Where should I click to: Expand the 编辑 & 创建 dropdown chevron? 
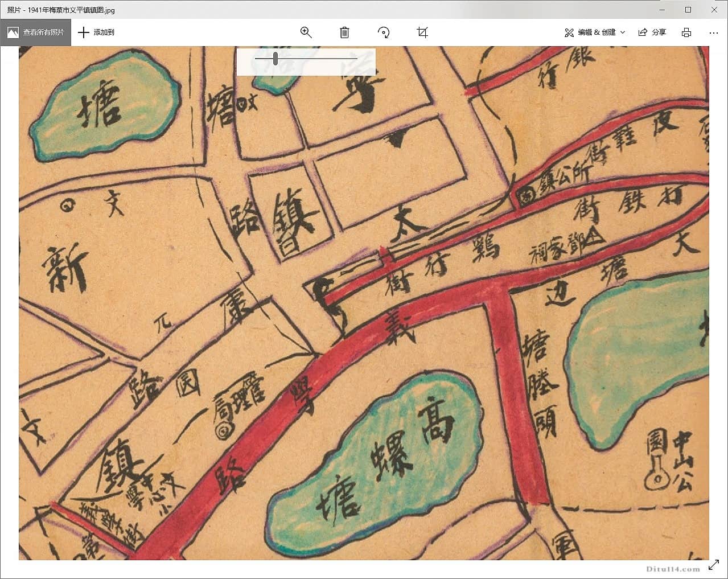624,32
